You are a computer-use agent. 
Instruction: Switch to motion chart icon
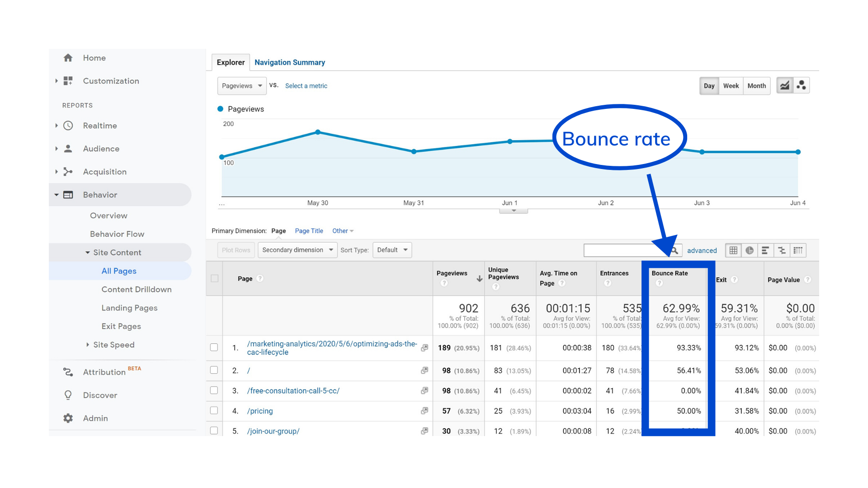click(802, 85)
